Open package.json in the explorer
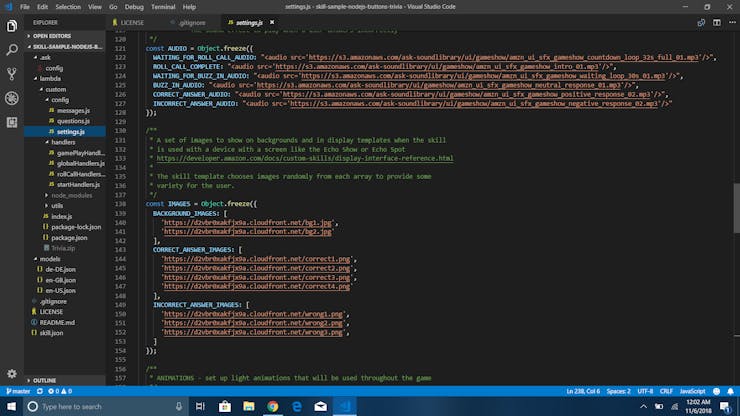Viewport: 740px width, 416px height. pos(69,238)
